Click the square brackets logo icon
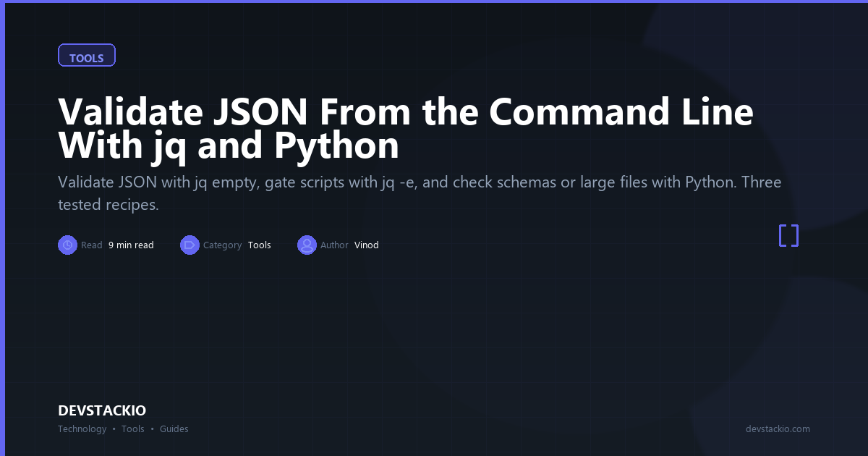 tap(788, 236)
